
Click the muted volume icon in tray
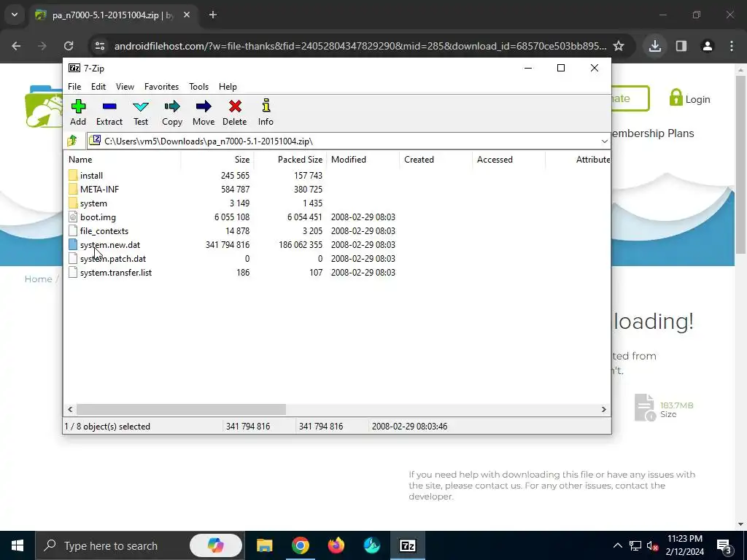(652, 545)
